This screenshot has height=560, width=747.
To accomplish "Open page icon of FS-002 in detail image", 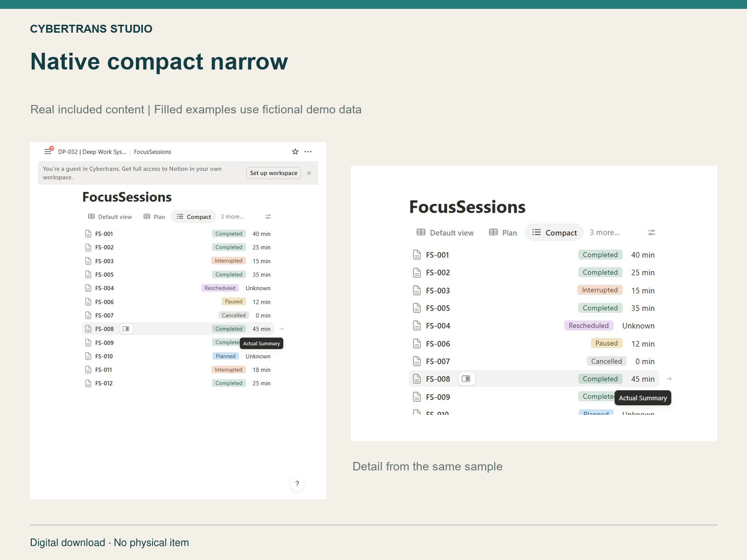I will coord(417,273).
